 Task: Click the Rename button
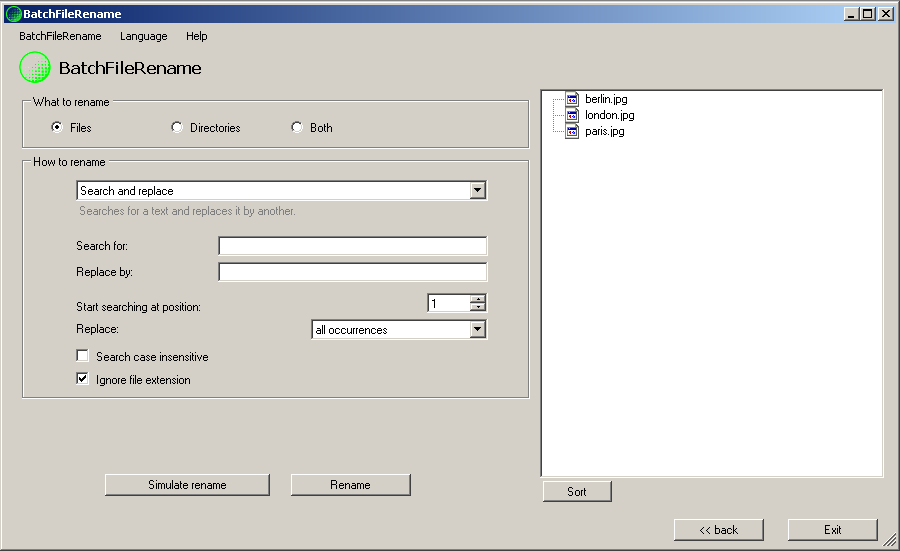[350, 485]
